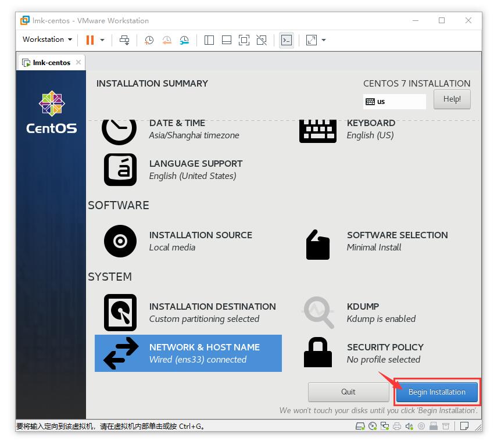This screenshot has width=501, height=448.
Task: Click Begin Installation
Action: click(437, 392)
